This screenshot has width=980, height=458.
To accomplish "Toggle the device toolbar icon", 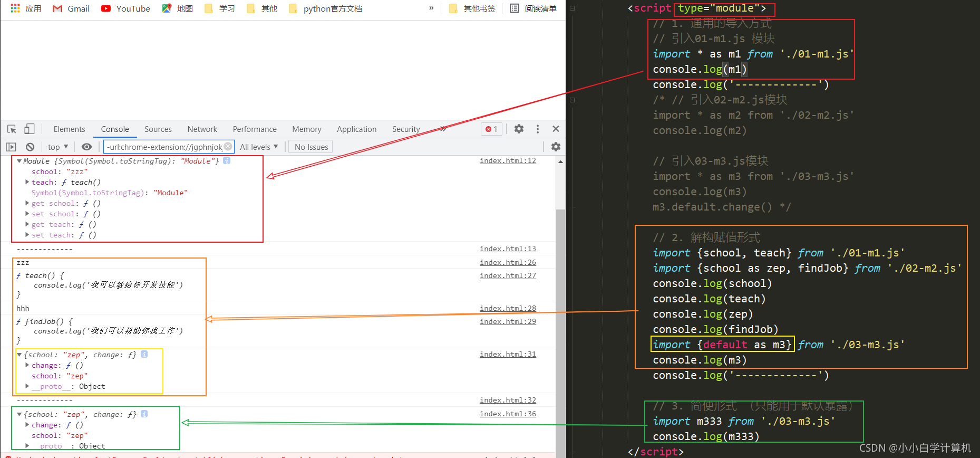I will pyautogui.click(x=30, y=129).
